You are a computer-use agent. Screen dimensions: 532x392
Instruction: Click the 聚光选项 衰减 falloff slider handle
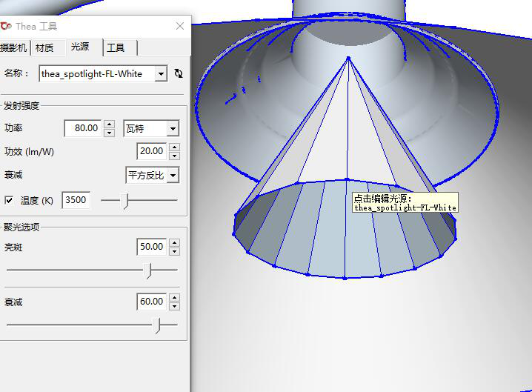point(157,325)
